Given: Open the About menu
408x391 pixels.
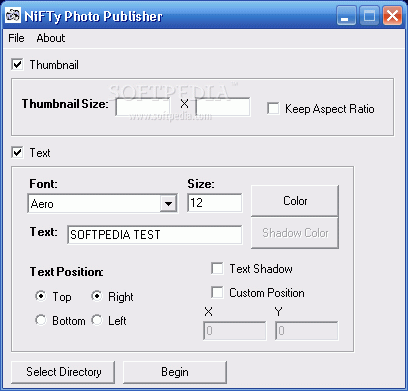Looking at the screenshot, I should [x=51, y=38].
